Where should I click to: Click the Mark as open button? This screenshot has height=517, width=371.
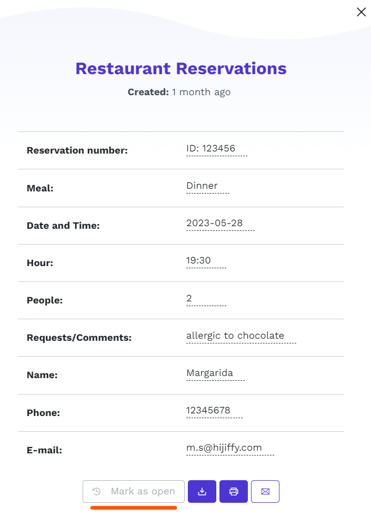(x=134, y=491)
